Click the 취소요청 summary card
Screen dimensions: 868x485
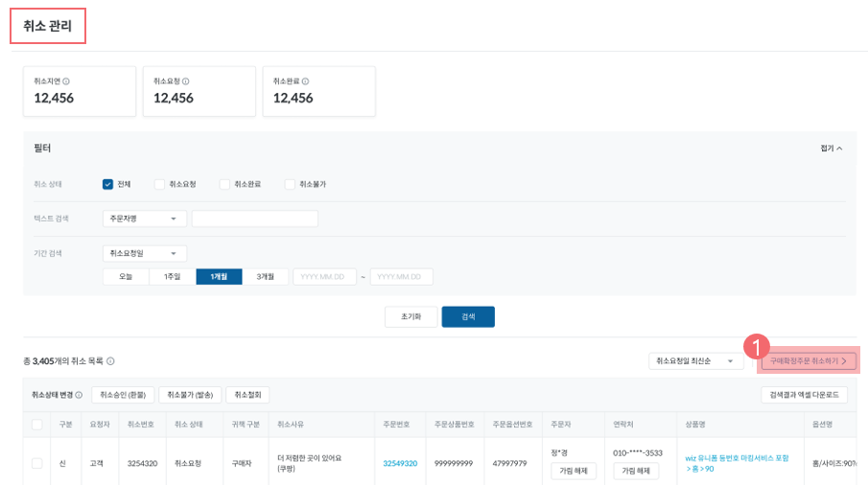pos(199,91)
